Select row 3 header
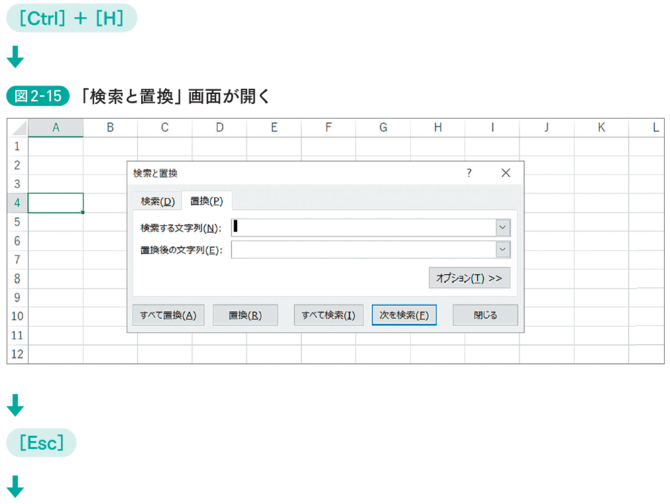The image size is (670, 504). point(18,184)
